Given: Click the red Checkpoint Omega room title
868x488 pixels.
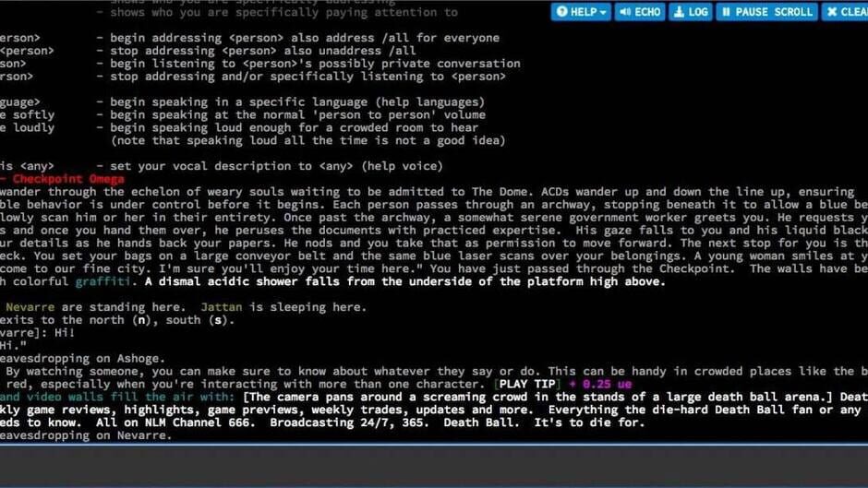Looking at the screenshot, I should (55, 179).
